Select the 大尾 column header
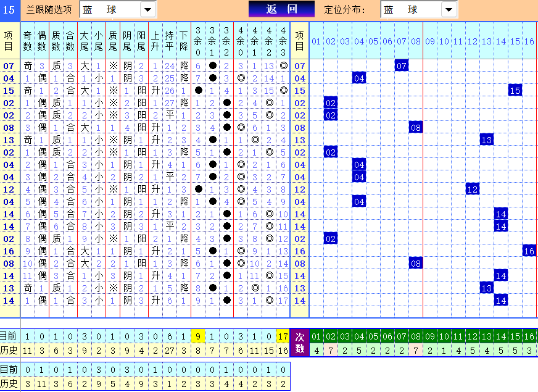The width and height of the screenshot is (538, 392). point(85,41)
